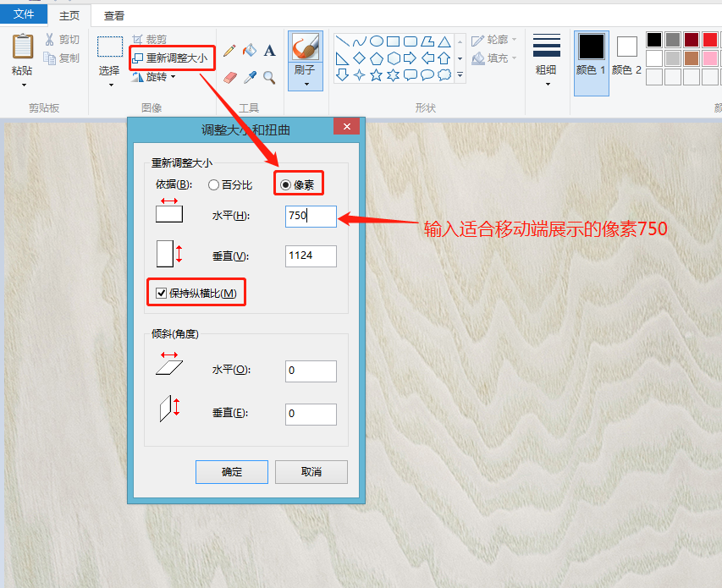Viewport: 722px width, 588px height.
Task: Pick the pink color swatch
Action: coord(710,58)
